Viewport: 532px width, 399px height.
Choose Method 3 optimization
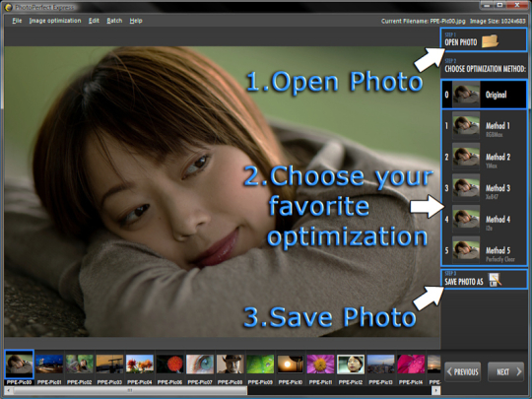coord(484,188)
